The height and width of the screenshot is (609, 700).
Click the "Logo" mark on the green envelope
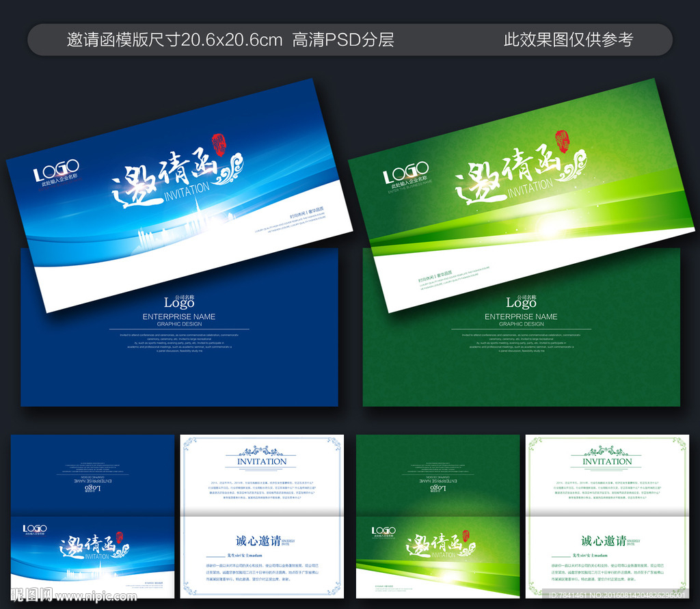[521, 302]
